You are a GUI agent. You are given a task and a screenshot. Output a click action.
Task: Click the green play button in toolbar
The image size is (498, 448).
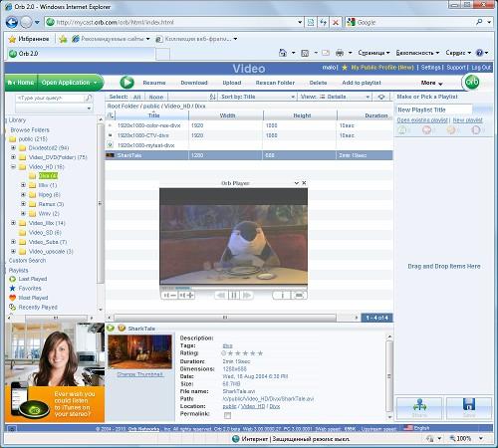click(x=126, y=83)
